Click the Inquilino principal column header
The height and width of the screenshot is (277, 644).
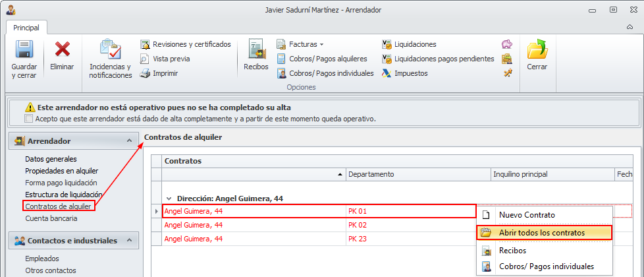click(553, 175)
